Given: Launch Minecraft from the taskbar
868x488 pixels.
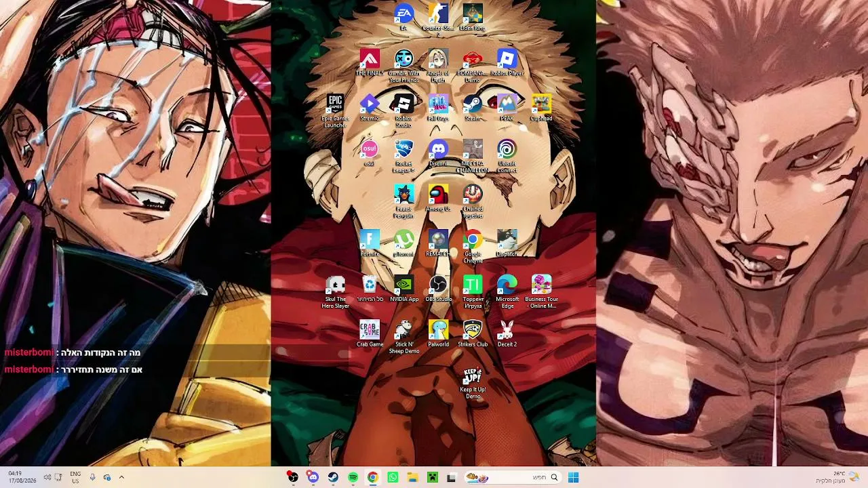Looking at the screenshot, I should click(432, 477).
